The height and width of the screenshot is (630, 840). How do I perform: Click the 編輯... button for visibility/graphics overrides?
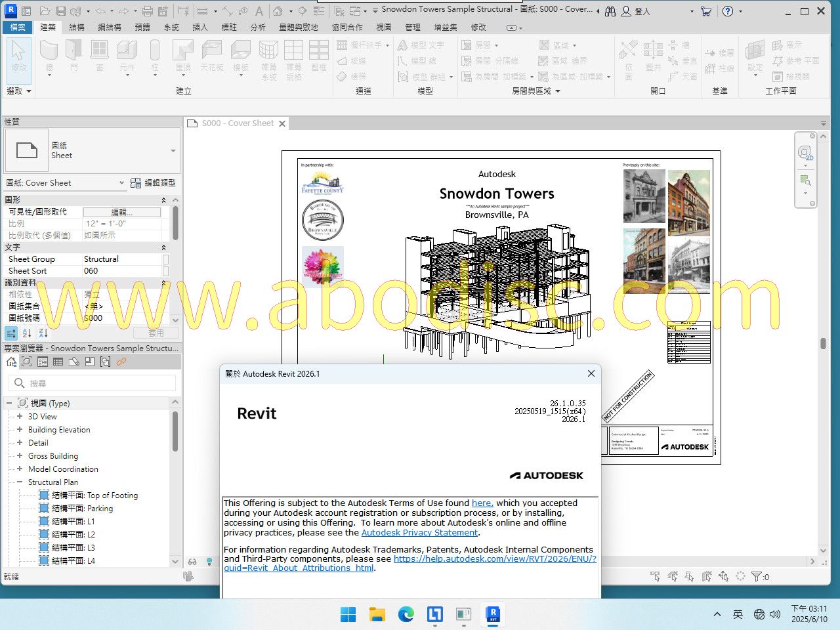[x=122, y=212]
